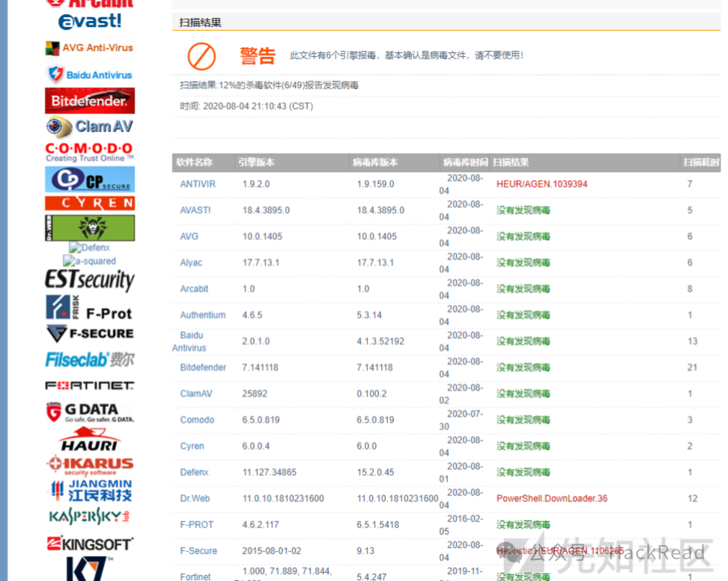
Task: Open the ESTsecurity logo
Action: click(x=90, y=280)
